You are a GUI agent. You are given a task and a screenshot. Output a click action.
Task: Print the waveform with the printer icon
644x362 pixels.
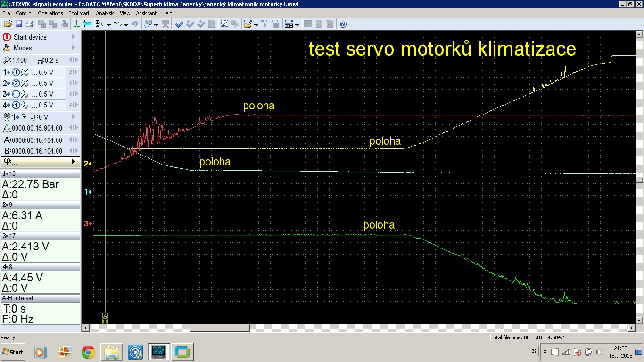click(30, 24)
